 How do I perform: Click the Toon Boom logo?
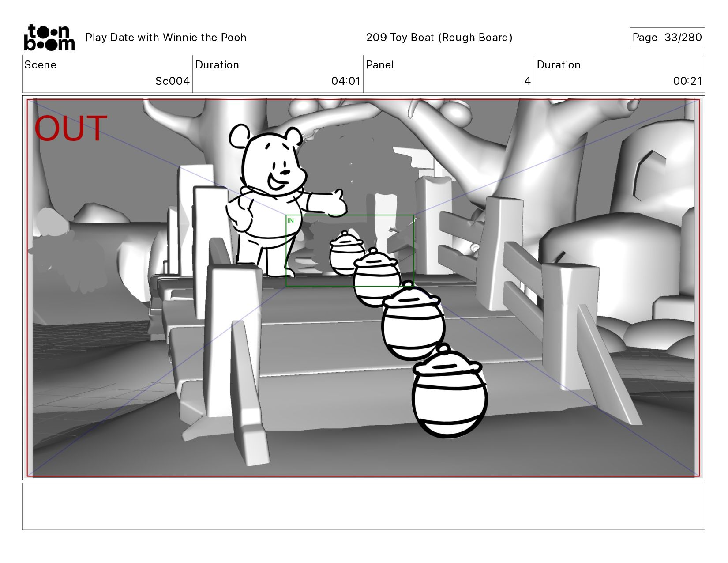tap(49, 38)
